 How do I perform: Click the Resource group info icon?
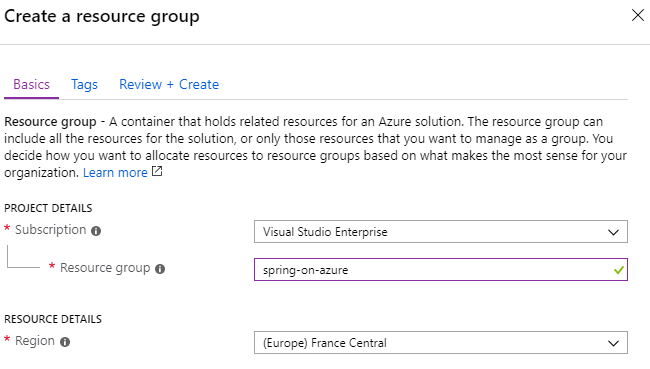(160, 269)
